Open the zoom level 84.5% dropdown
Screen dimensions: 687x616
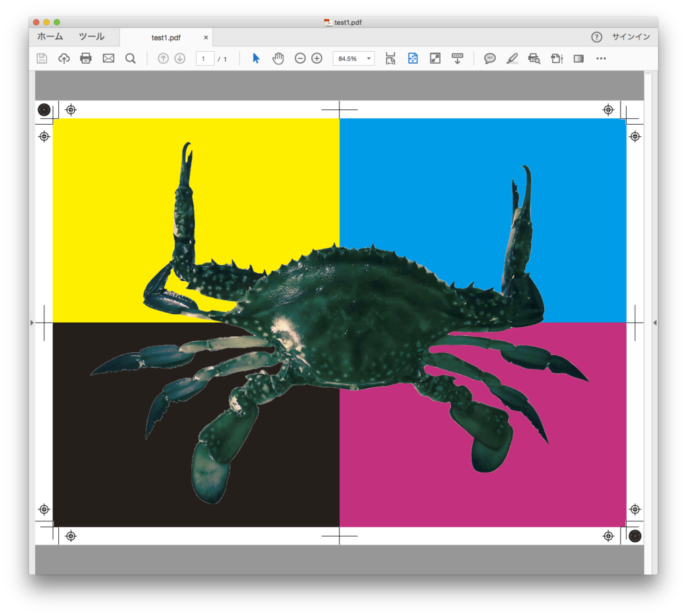point(354,58)
